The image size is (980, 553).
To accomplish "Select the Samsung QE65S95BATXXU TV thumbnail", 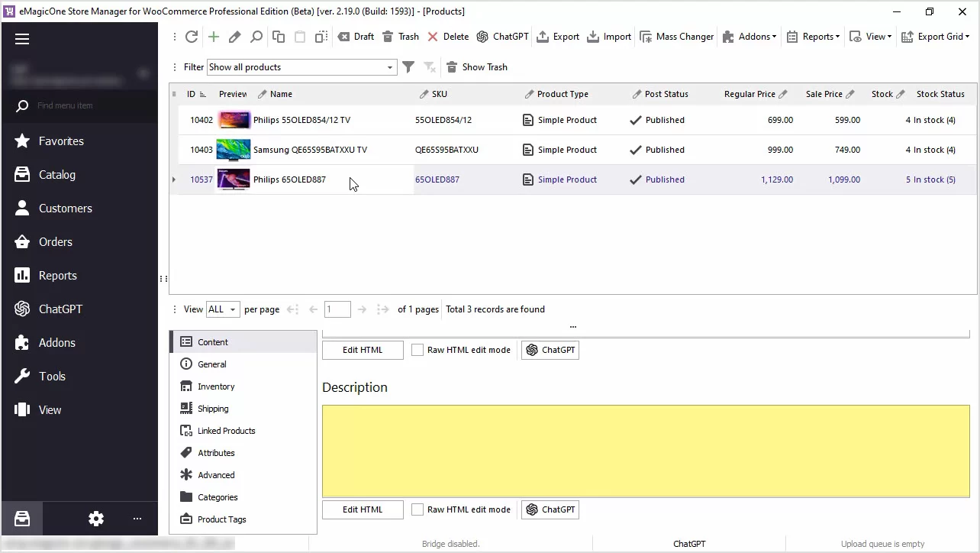I will (234, 150).
